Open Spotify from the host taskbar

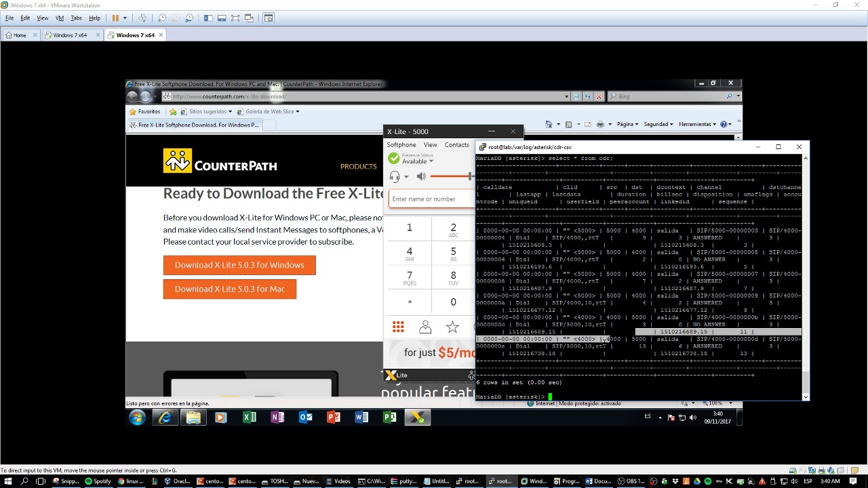tap(97, 481)
